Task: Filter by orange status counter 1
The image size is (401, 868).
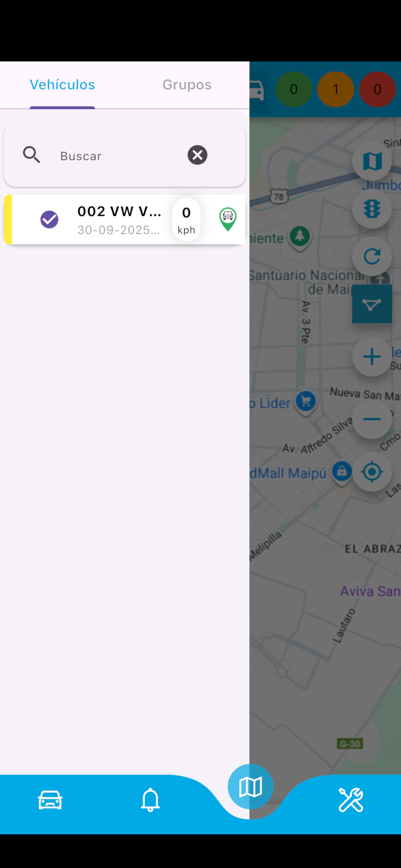Action: click(335, 89)
